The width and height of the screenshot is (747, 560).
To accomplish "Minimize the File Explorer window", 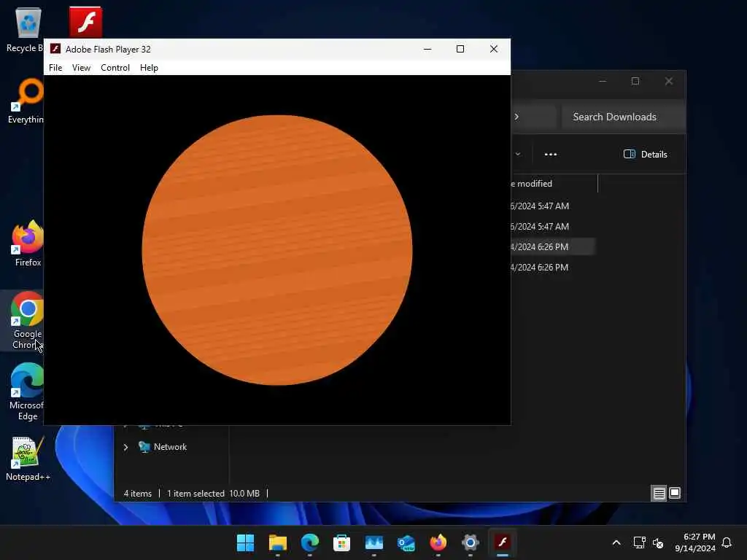I will click(x=602, y=82).
